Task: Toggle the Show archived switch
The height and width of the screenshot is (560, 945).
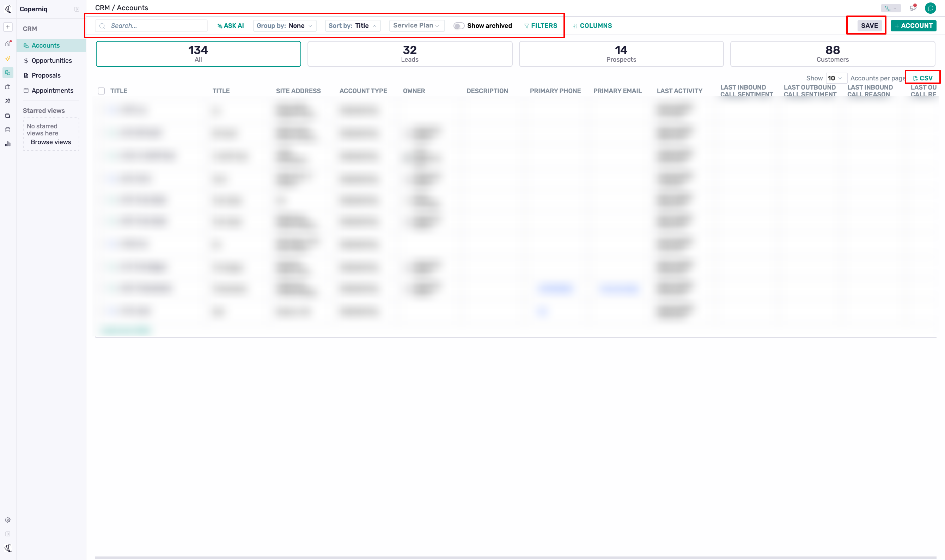Action: click(x=459, y=26)
